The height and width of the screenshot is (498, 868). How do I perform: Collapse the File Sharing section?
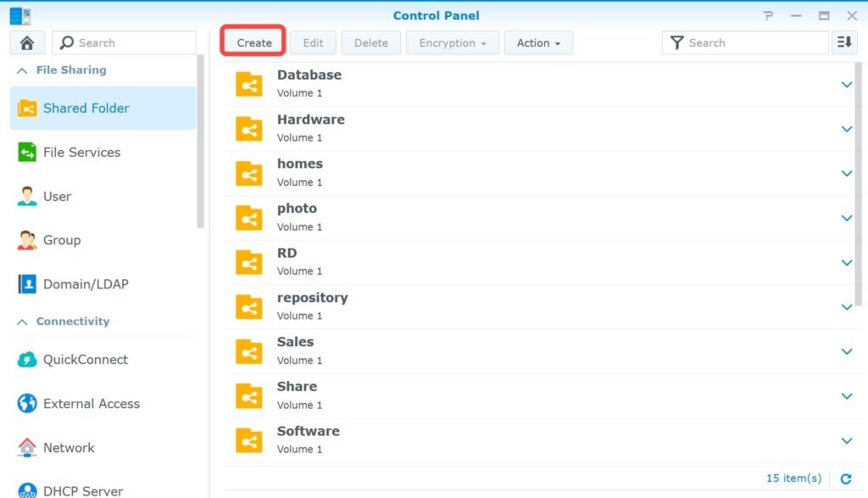click(x=22, y=70)
